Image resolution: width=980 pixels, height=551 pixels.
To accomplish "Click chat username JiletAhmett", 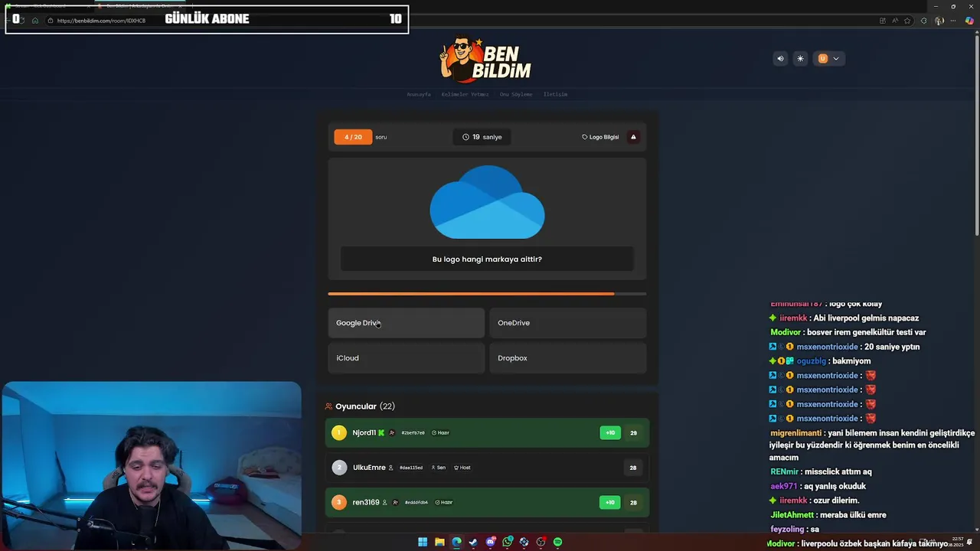I will 792,515.
